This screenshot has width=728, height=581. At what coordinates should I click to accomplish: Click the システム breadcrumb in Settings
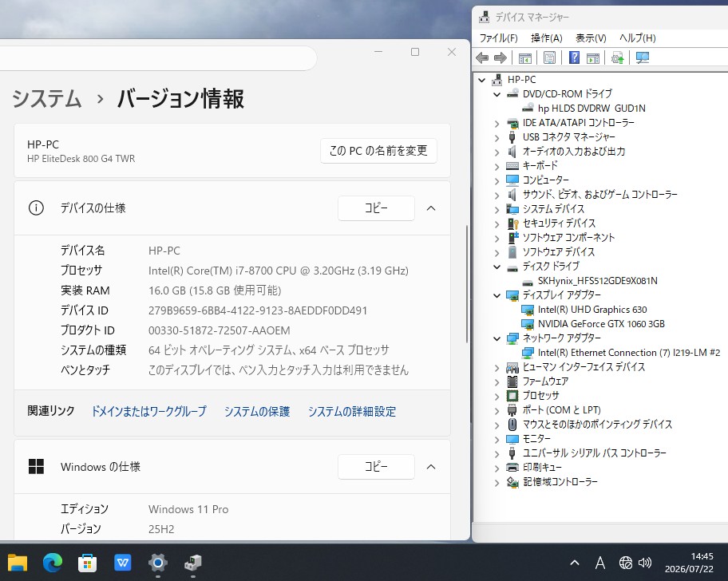coord(47,99)
